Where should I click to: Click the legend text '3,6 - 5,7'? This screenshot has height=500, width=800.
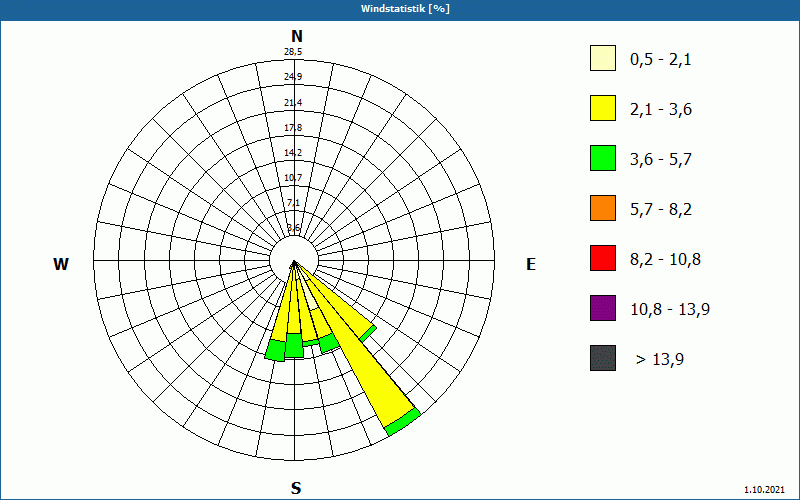pyautogui.click(x=661, y=160)
